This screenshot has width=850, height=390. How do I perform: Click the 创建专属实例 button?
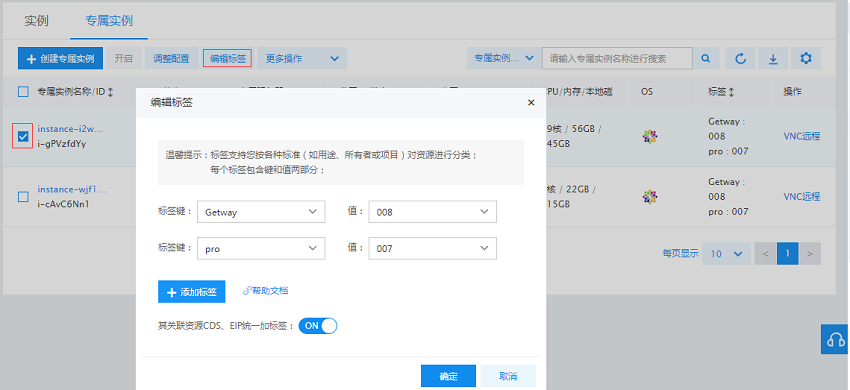(60, 58)
